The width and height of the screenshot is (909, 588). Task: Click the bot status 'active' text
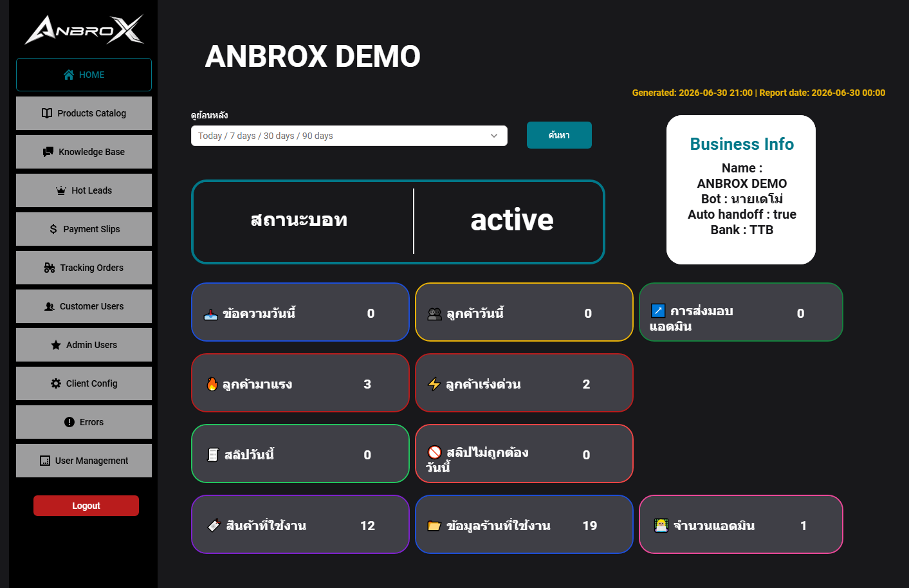tap(512, 220)
